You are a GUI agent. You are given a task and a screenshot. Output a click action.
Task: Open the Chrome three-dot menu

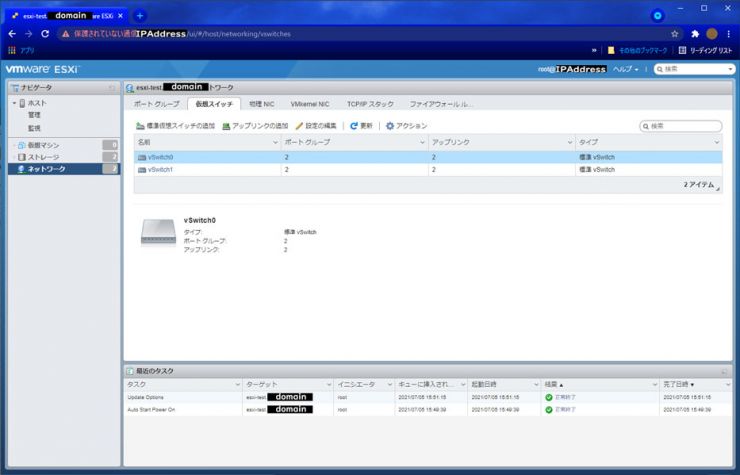[729, 34]
